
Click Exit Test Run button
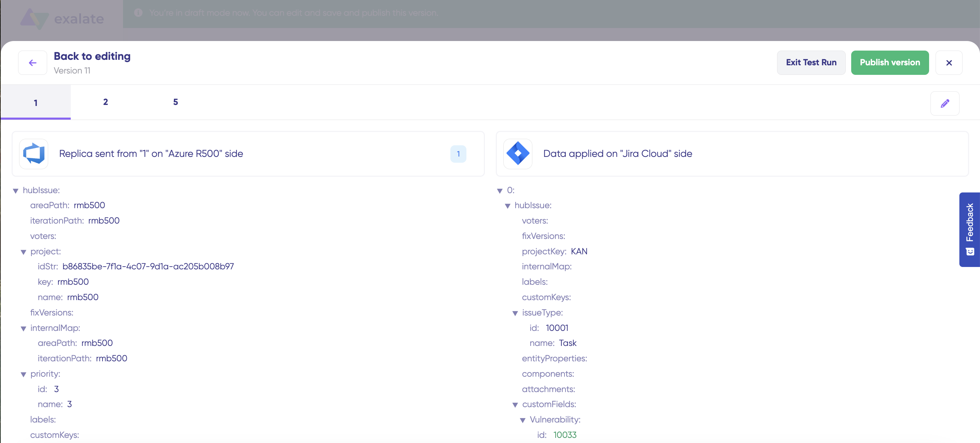click(x=811, y=63)
